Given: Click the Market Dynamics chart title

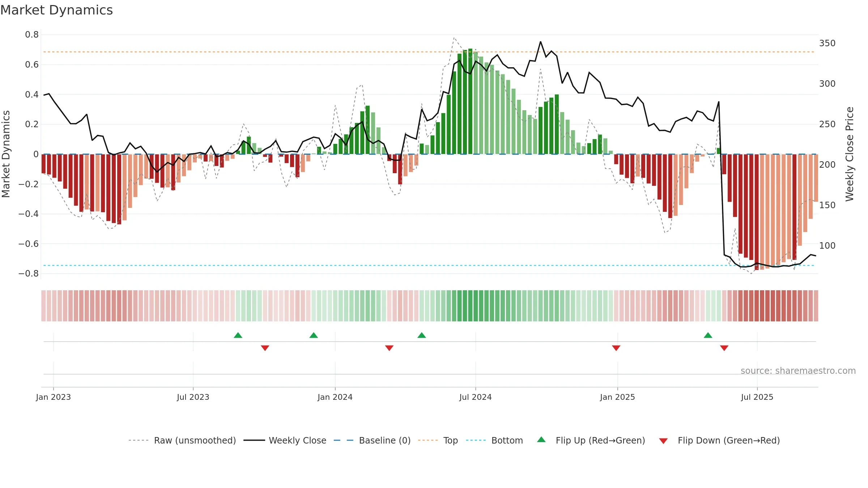Looking at the screenshot, I should pos(56,10).
